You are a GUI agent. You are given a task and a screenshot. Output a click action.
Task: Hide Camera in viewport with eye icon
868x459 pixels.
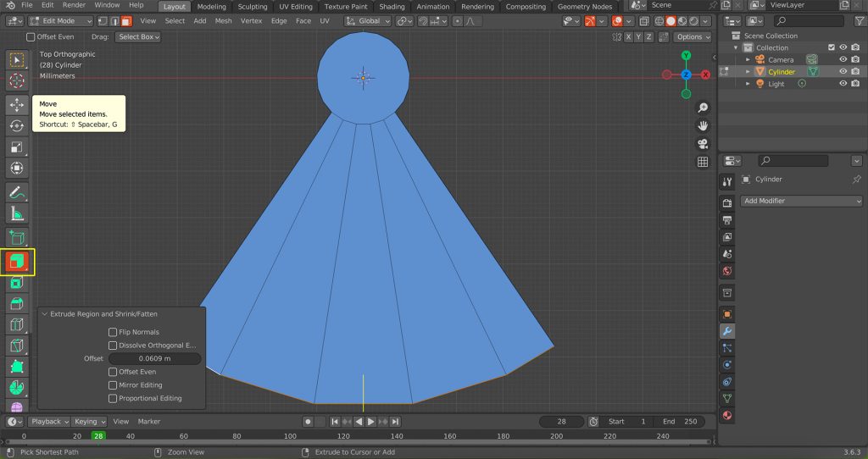pos(843,60)
